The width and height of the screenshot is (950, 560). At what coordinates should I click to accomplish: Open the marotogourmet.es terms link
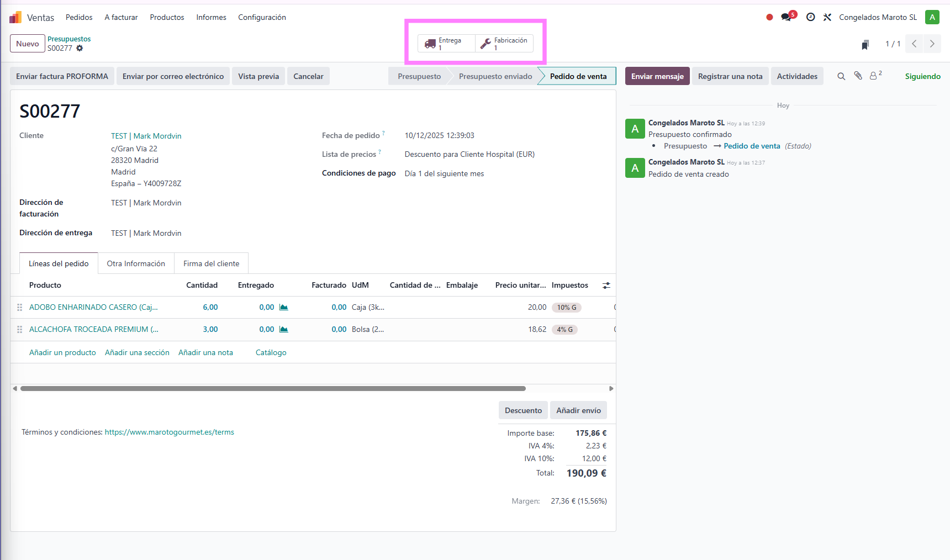click(x=169, y=432)
